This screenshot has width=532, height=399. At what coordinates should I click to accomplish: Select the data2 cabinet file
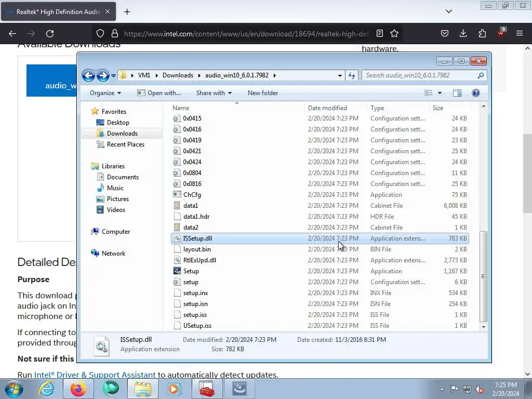point(320,228)
